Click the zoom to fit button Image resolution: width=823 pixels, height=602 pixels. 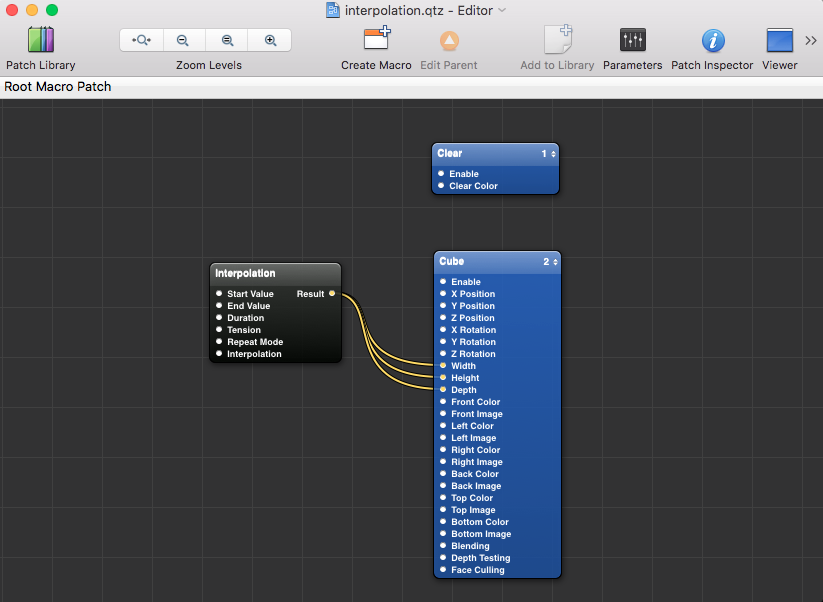pyautogui.click(x=142, y=40)
